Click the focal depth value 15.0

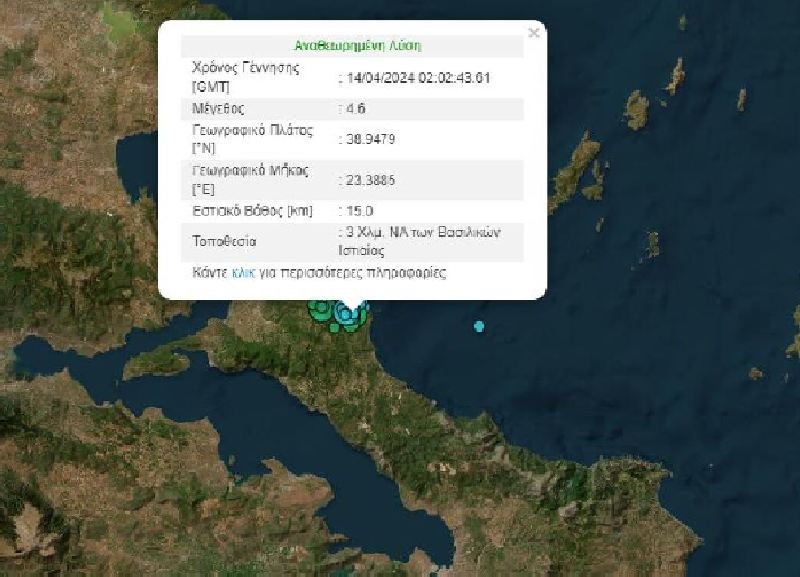359,211
